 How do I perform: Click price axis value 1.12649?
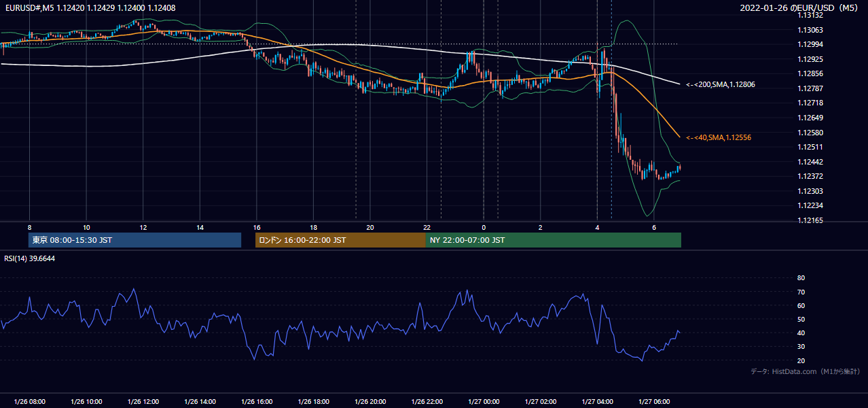[811, 118]
